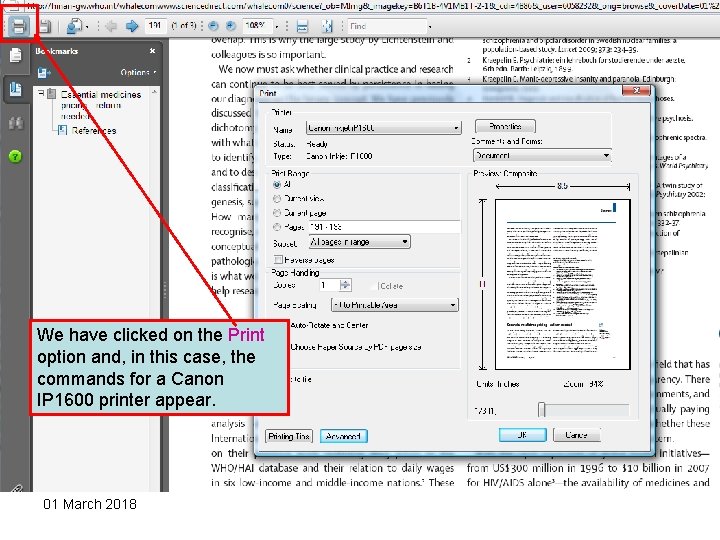Click the green help icon in the sidebar
This screenshot has height=540, width=720.
[x=15, y=157]
